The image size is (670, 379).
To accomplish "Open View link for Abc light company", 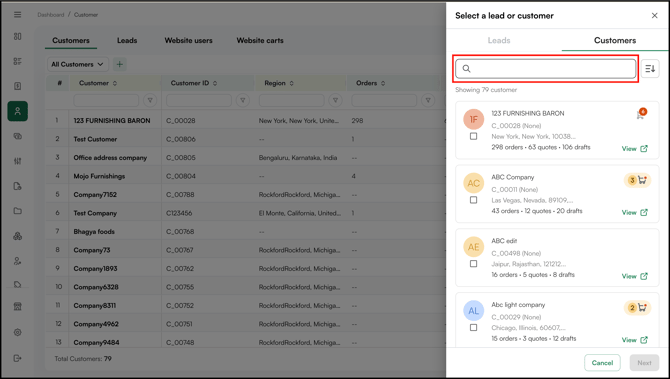I will coord(635,340).
